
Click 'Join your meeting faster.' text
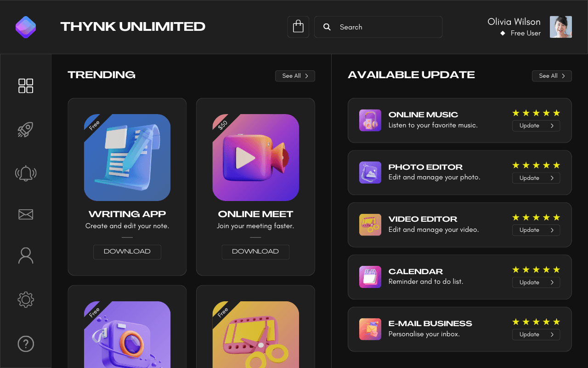[x=255, y=226]
